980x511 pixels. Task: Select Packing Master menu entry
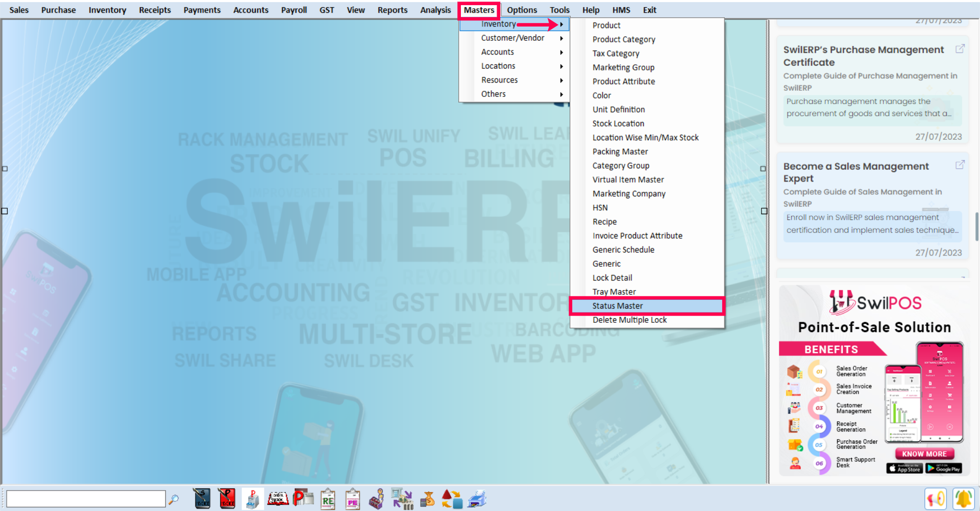tap(647, 151)
